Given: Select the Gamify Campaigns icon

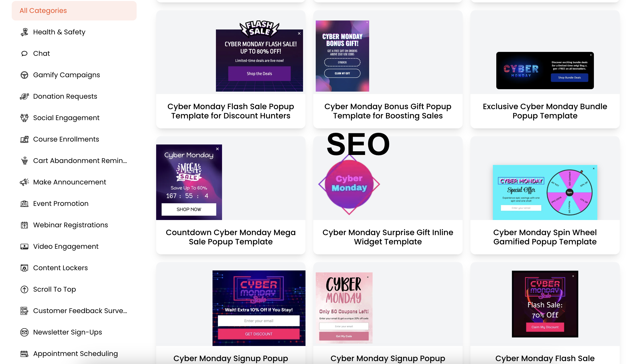Looking at the screenshot, I should tap(24, 75).
